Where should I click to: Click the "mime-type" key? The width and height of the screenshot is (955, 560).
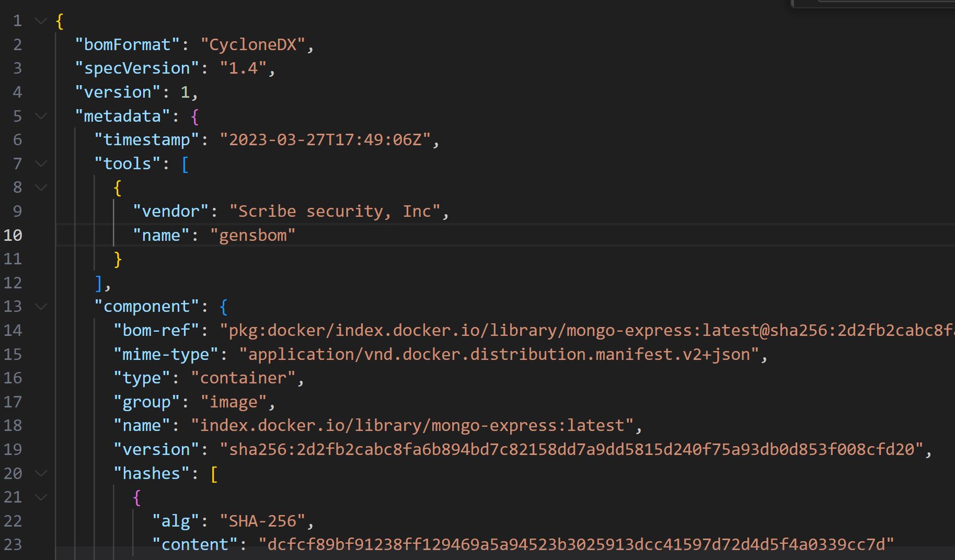[166, 354]
